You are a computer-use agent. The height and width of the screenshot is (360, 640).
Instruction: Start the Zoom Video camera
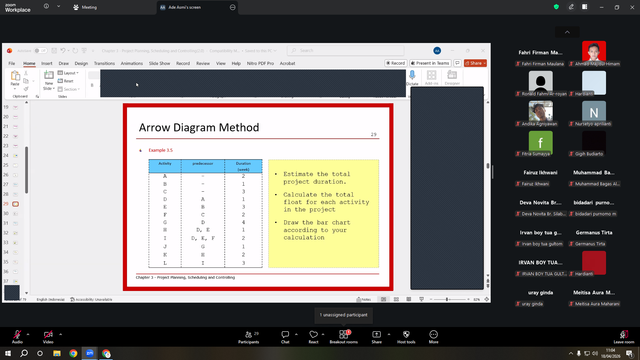coord(48,336)
